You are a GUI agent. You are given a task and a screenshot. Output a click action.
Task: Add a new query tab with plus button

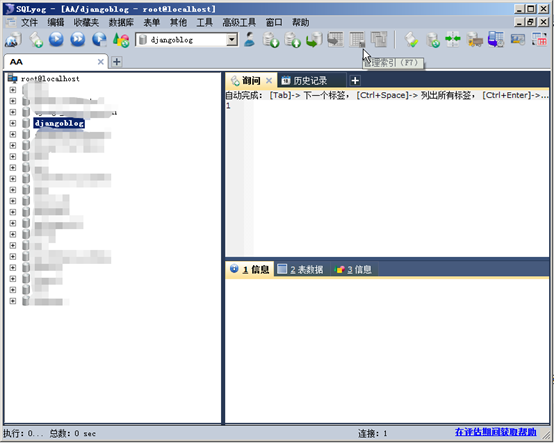point(355,81)
